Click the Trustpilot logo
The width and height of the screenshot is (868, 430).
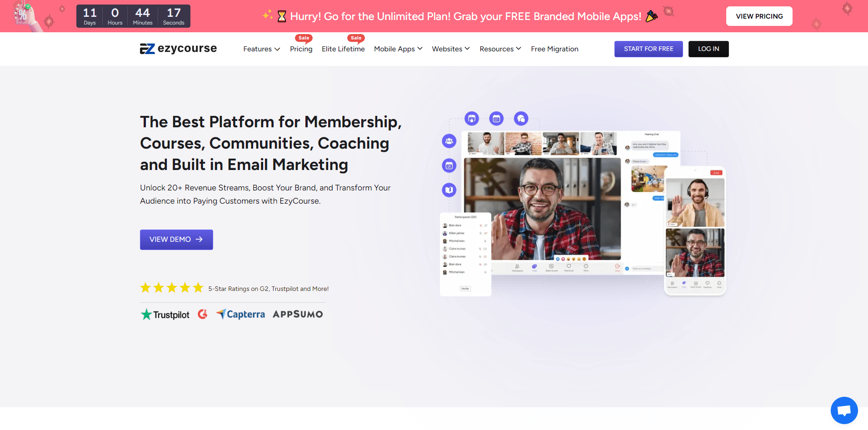click(165, 315)
